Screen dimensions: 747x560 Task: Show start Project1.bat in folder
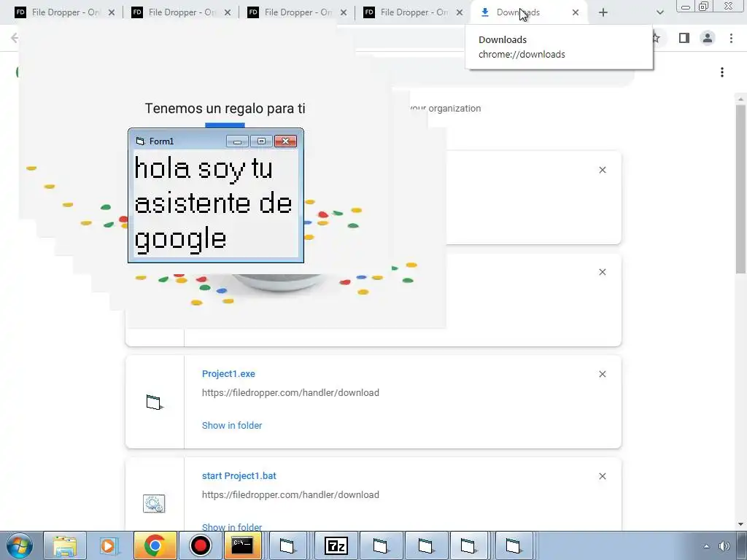(231, 526)
